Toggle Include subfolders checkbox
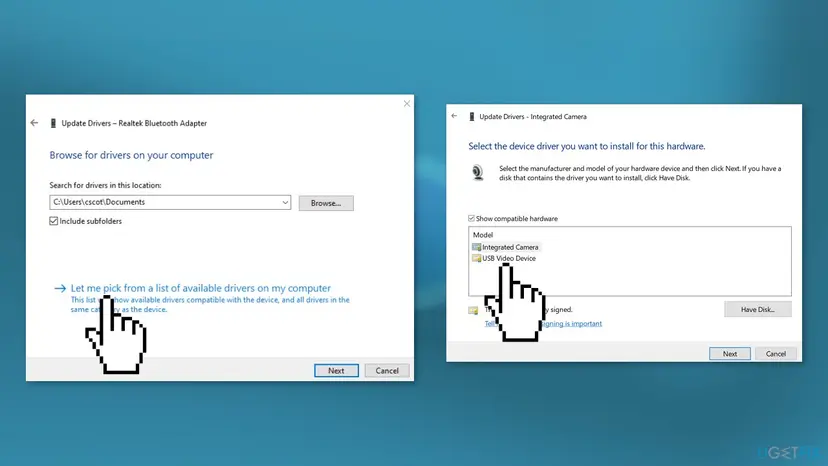 53,221
